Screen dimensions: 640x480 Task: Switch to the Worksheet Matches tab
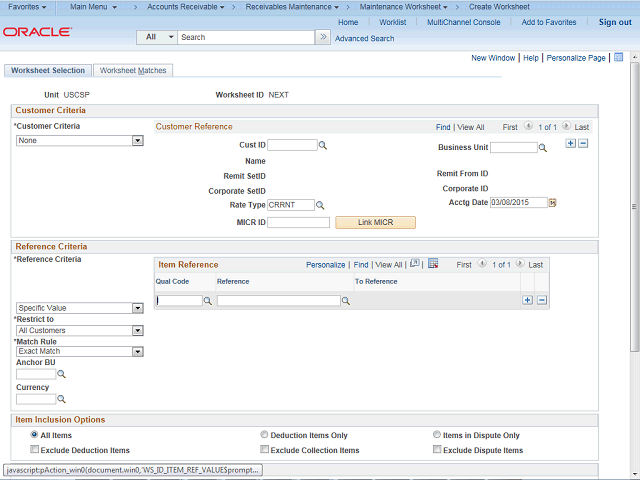pyautogui.click(x=134, y=71)
